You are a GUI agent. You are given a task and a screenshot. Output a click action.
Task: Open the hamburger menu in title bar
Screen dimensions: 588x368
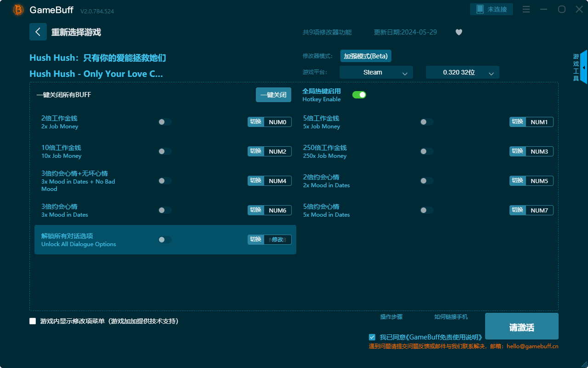[526, 9]
